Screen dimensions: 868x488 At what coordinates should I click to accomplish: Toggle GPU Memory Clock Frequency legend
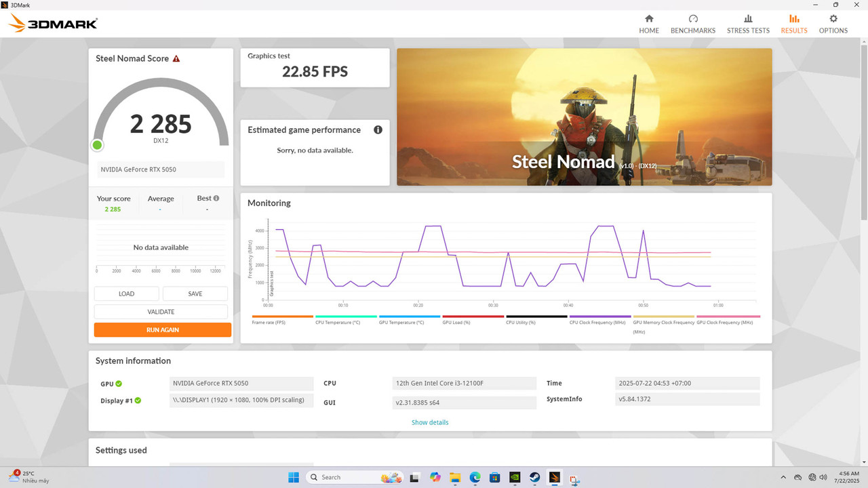(x=664, y=324)
